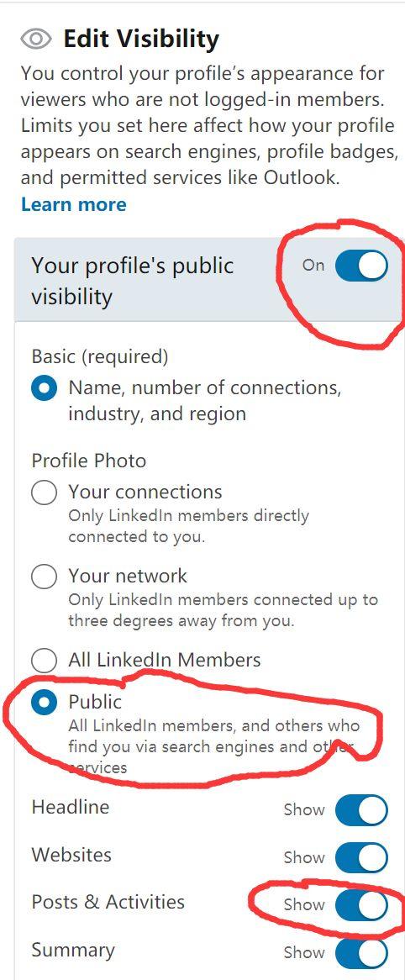
Task: Click the Public label text
Action: click(95, 701)
